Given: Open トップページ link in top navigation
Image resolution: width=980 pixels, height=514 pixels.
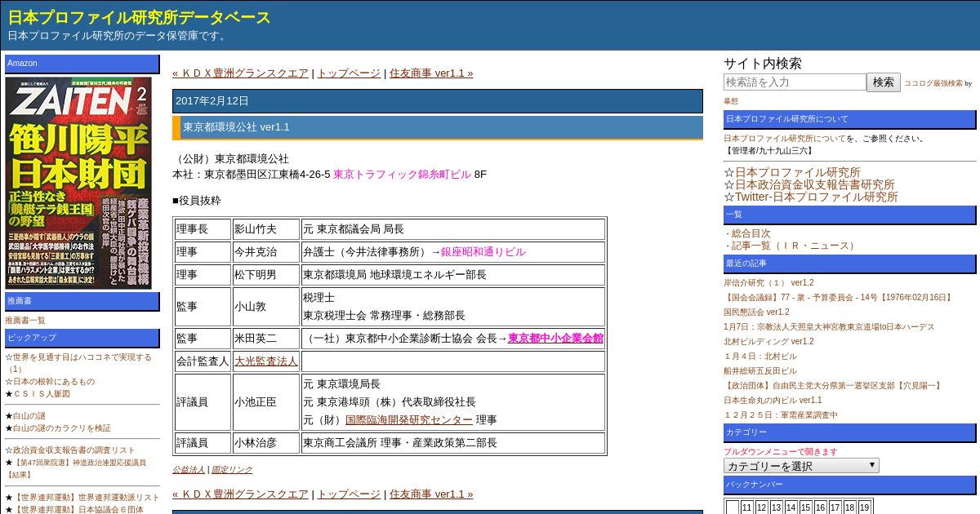Looking at the screenshot, I should [349, 73].
